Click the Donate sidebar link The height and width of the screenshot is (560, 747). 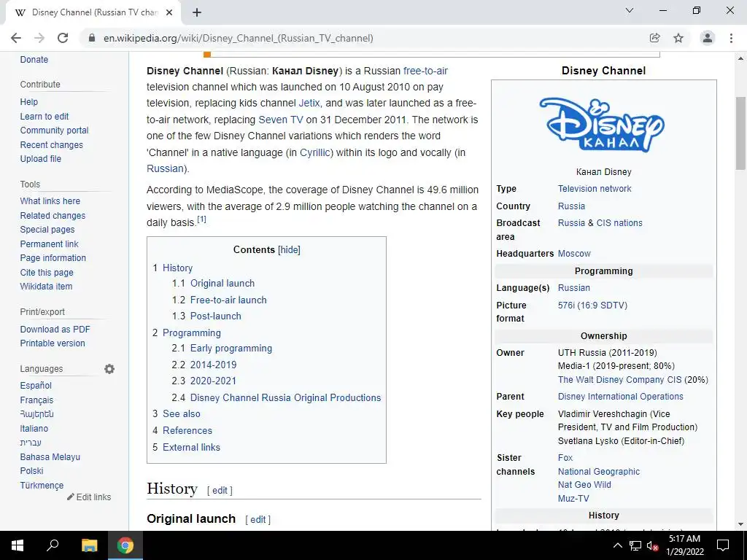[34, 60]
